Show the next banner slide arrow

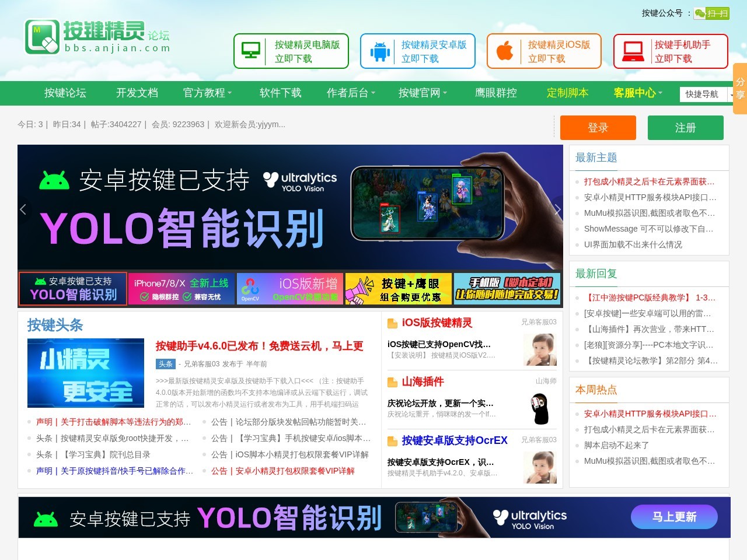[x=557, y=209]
